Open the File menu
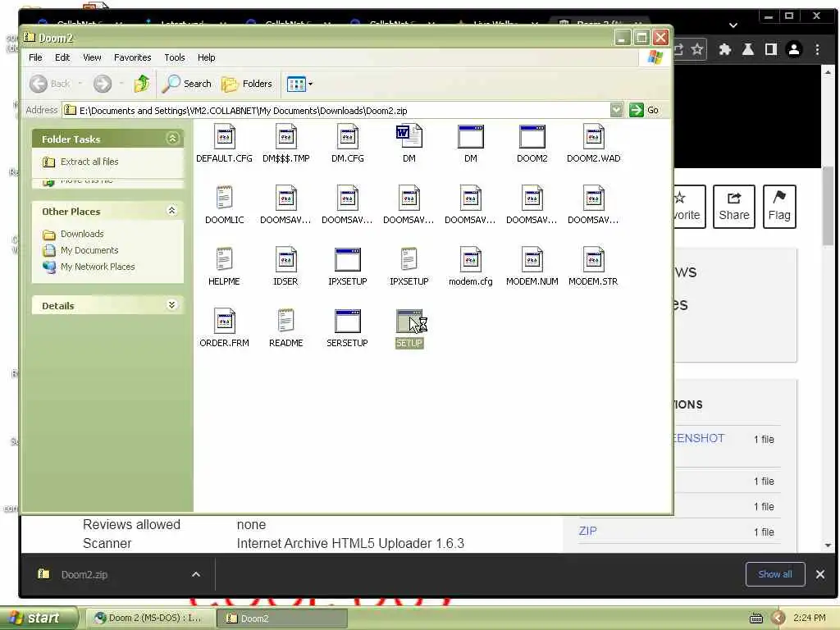 (x=35, y=57)
